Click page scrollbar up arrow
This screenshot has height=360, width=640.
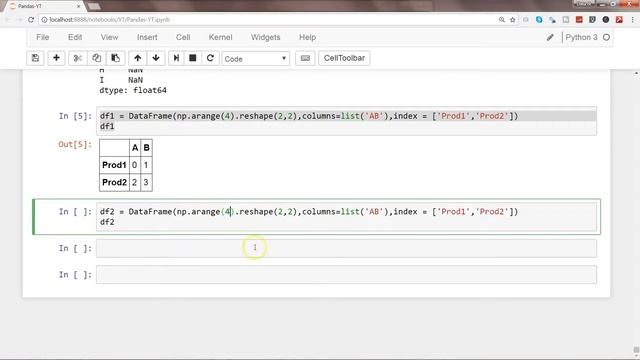point(636,73)
